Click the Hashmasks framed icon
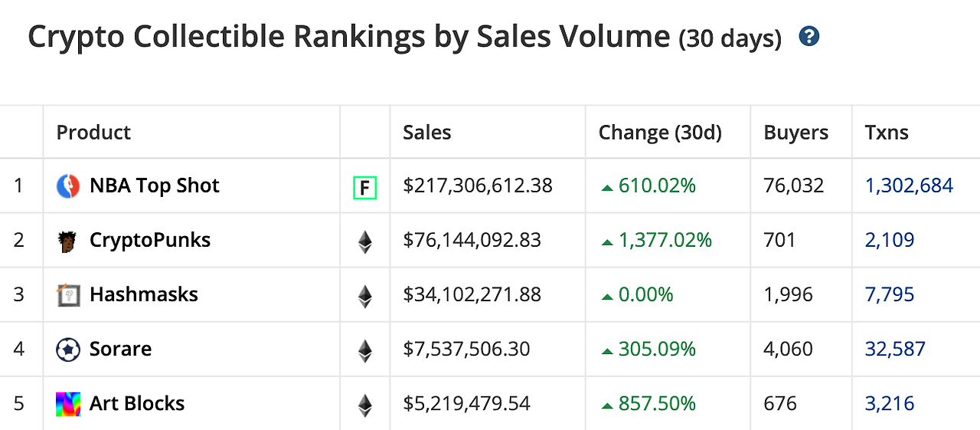Viewport: 980px width, 430px height. pos(68,295)
